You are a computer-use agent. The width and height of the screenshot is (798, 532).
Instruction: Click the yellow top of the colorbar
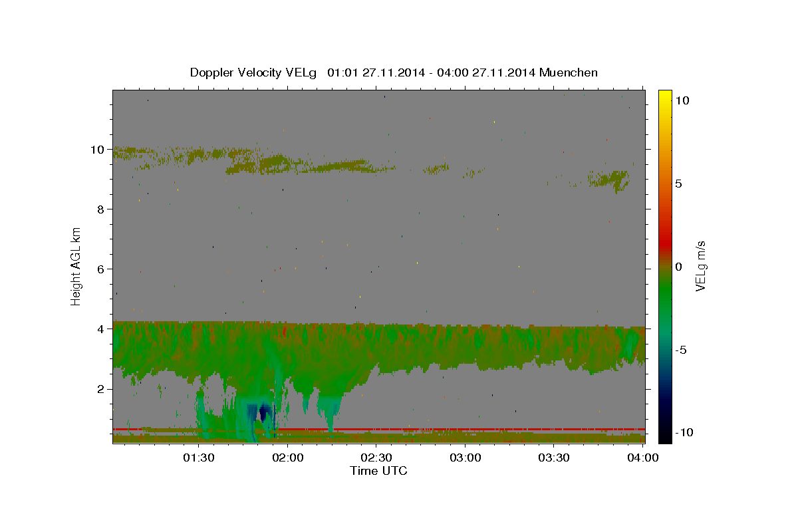point(665,95)
